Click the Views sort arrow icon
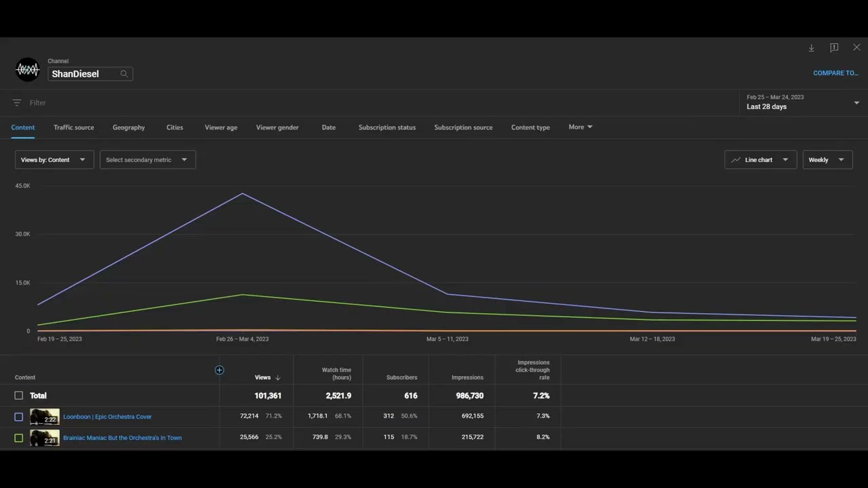868x488 pixels. click(x=277, y=378)
